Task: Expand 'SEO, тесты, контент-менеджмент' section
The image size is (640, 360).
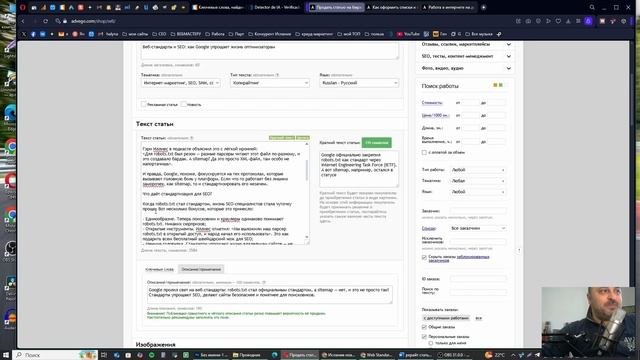Action: [x=465, y=56]
